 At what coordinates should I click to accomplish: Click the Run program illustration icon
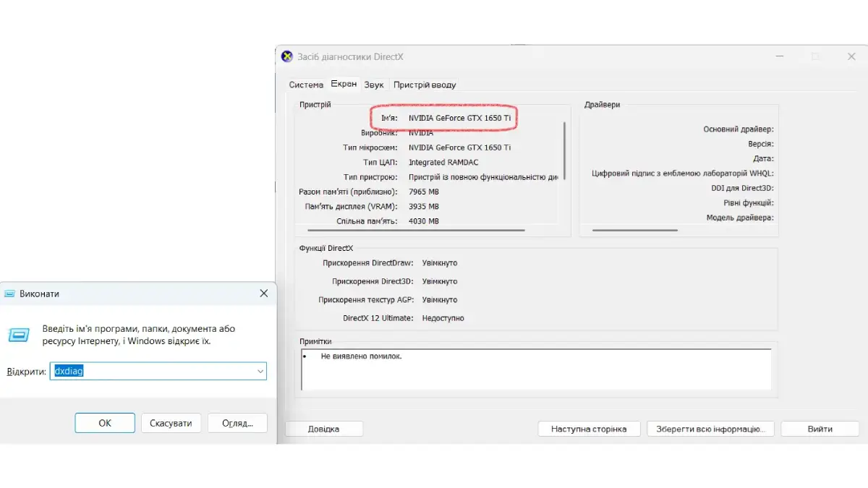pyautogui.click(x=19, y=335)
